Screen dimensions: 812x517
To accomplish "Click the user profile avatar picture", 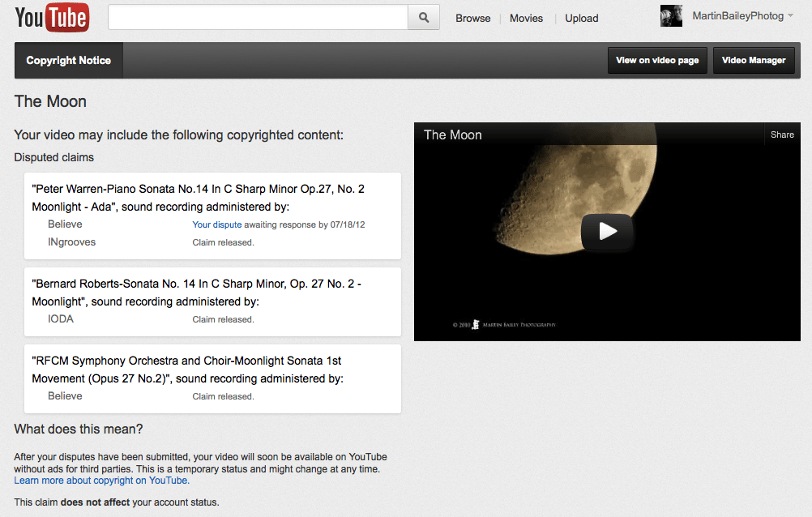I will [x=671, y=16].
